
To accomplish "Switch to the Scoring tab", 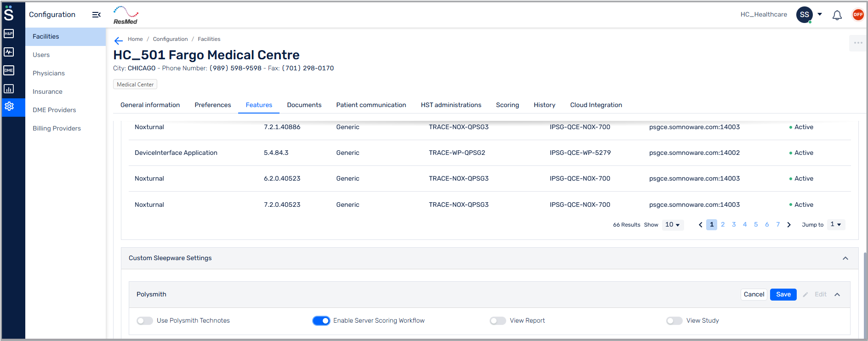I will 507,105.
